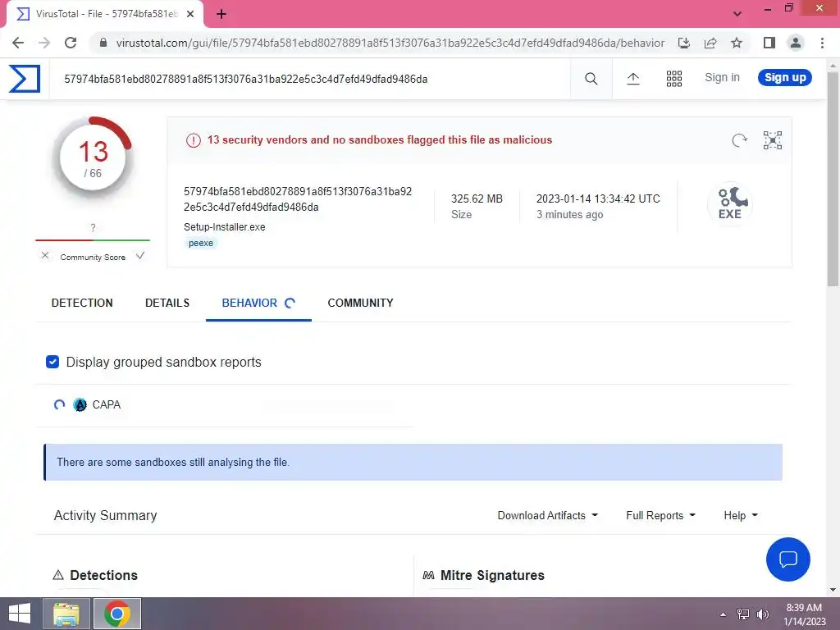This screenshot has width=840, height=630.
Task: Expand the Download Artifacts dropdown
Action: click(x=547, y=515)
